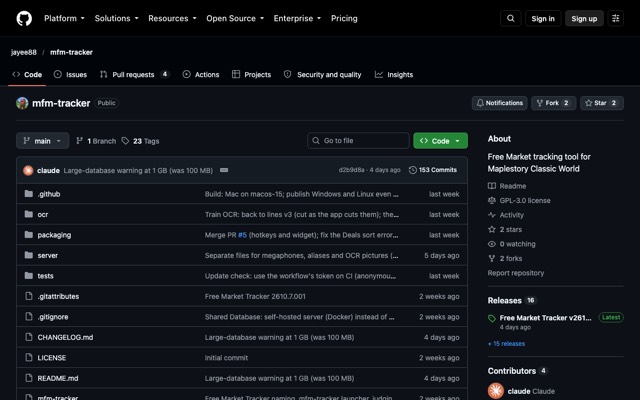The width and height of the screenshot is (640, 400).
Task: Switch to the Insights tab
Action: [394, 75]
